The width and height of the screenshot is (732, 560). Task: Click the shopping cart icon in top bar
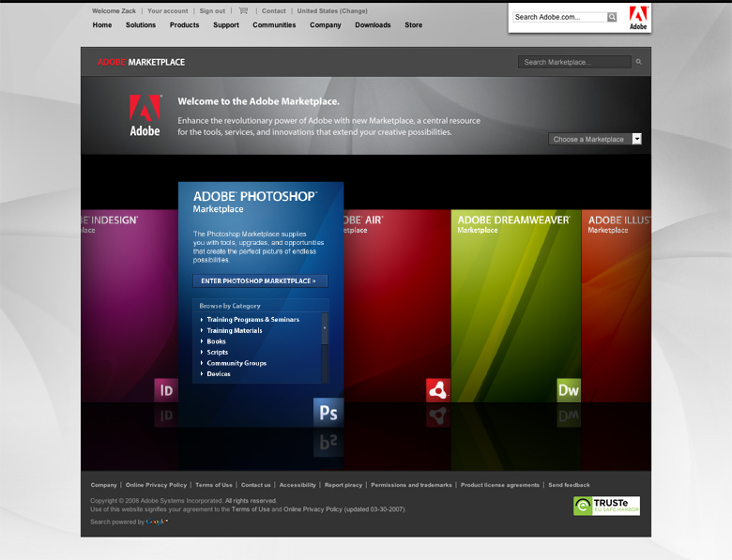pos(243,10)
